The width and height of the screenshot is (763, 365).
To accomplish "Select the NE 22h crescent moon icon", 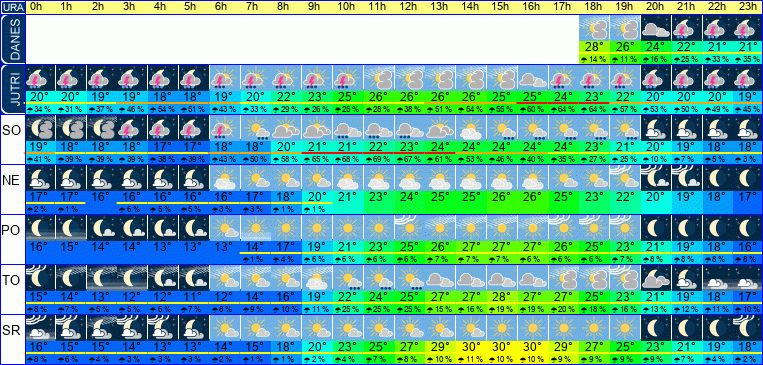I will (717, 178).
